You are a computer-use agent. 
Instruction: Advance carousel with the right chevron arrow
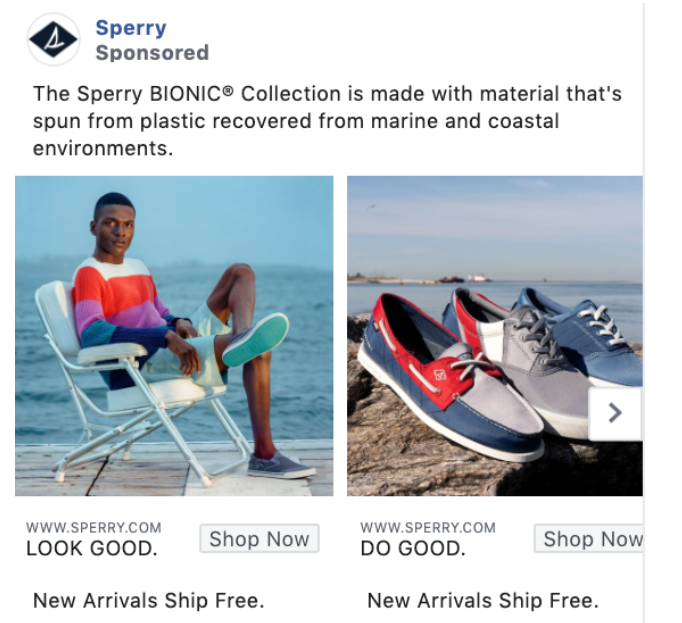coord(615,413)
